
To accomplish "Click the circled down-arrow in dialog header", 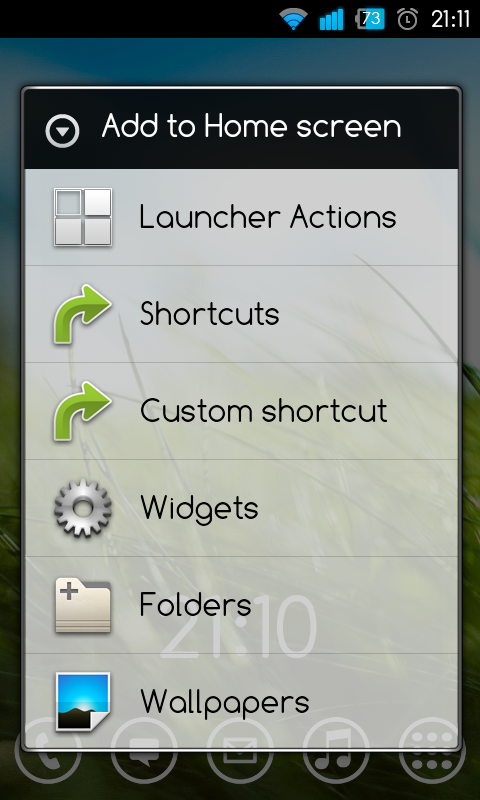I will click(62, 131).
